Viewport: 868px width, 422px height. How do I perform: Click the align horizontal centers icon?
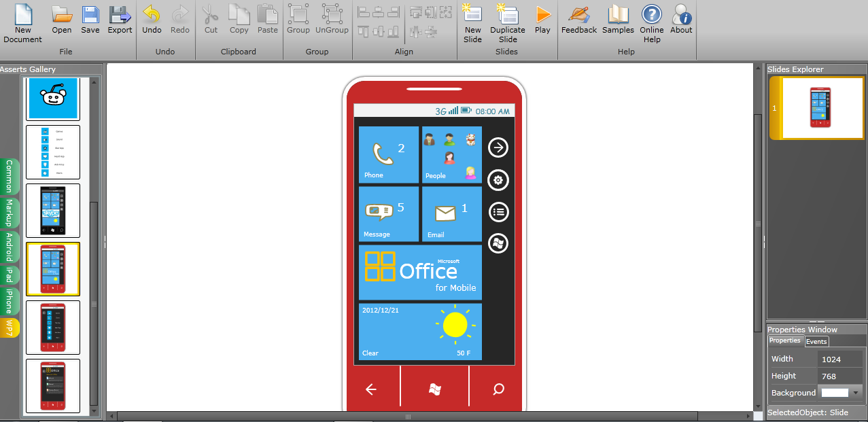[x=379, y=12]
